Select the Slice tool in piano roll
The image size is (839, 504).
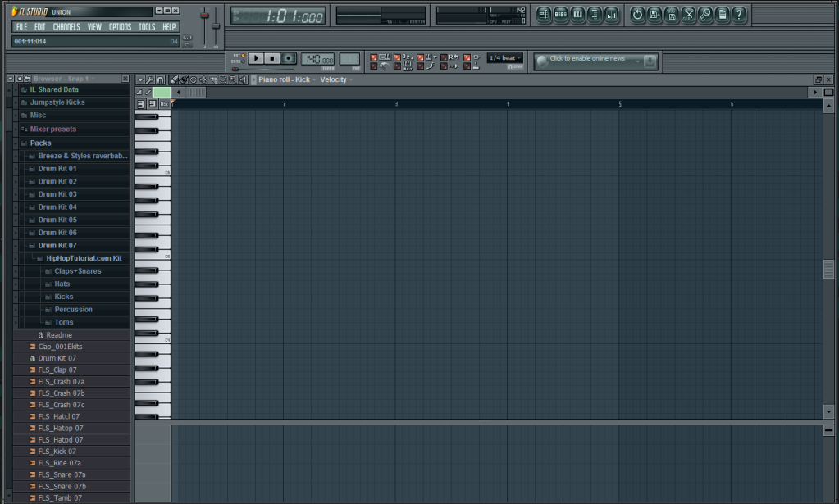(x=213, y=79)
